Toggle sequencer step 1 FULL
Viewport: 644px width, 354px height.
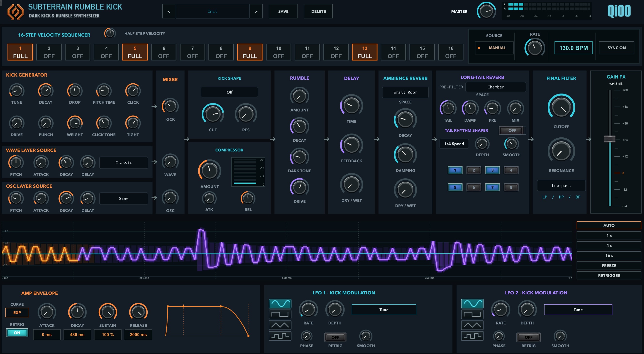tap(20, 52)
